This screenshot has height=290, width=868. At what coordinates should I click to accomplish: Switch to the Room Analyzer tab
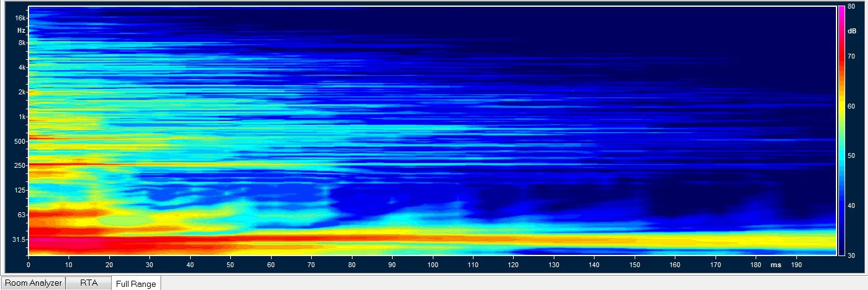(32, 283)
